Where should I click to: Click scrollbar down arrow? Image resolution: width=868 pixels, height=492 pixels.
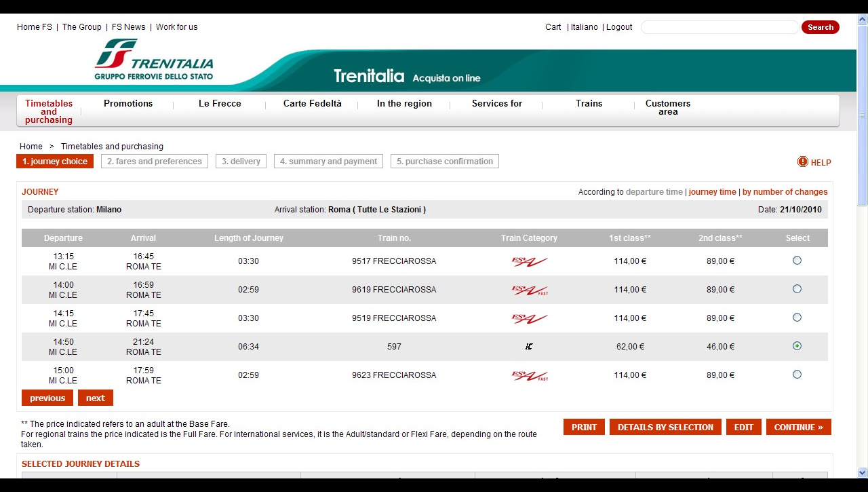[862, 472]
